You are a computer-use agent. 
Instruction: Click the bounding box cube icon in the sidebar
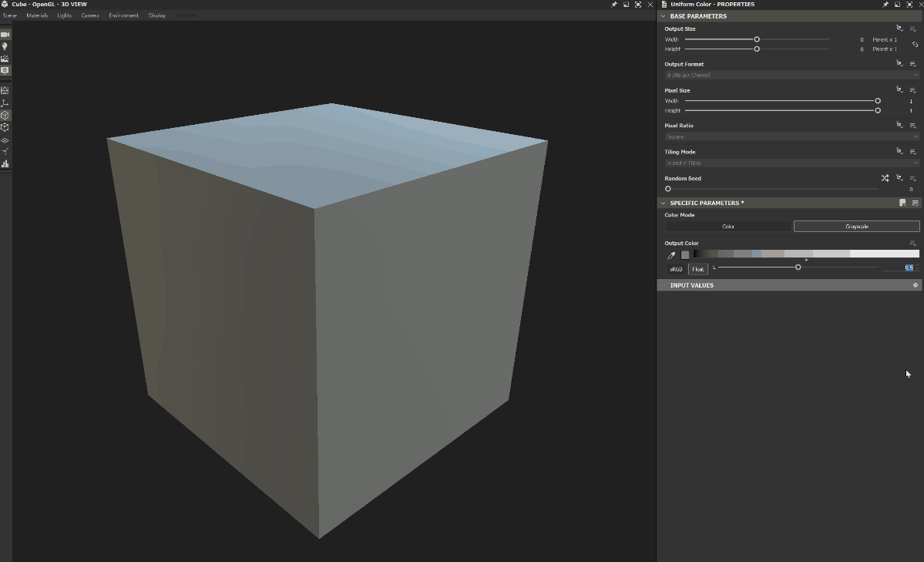coord(5,127)
